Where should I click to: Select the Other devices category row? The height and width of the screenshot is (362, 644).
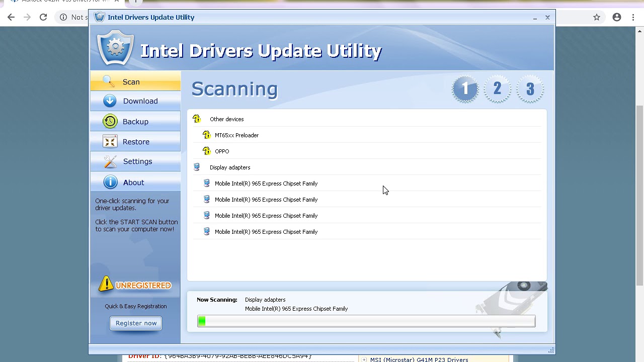367,119
